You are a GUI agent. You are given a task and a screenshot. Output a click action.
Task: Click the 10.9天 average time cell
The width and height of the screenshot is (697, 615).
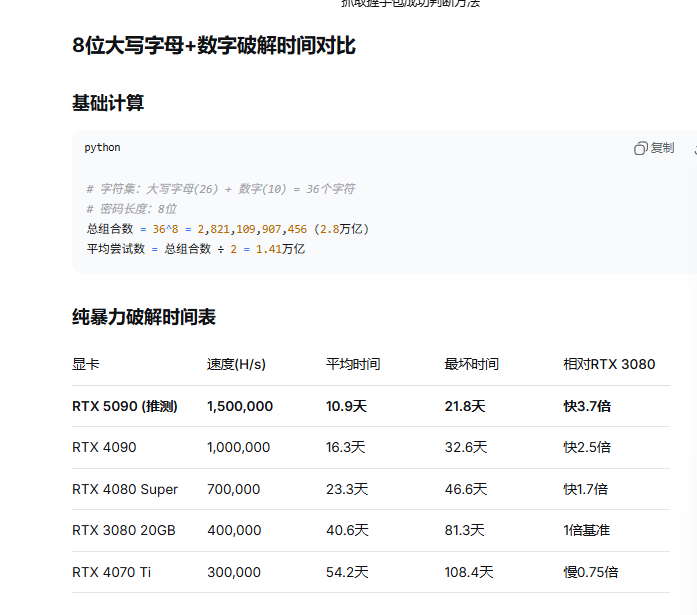[346, 406]
